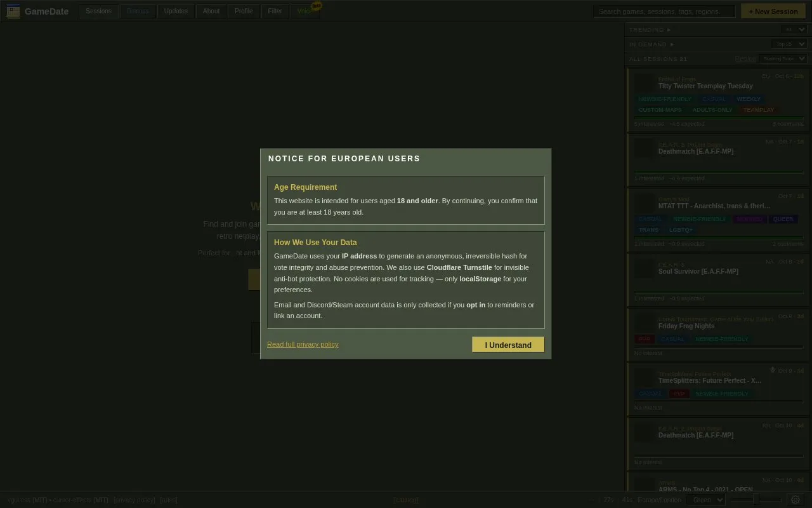Open the Trending filter dropdown

click(794, 29)
